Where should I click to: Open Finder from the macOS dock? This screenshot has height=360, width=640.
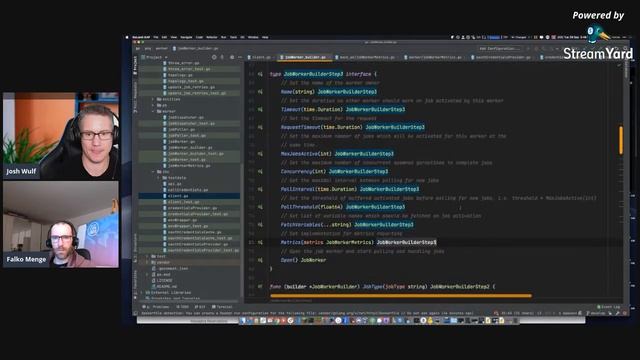243,321
